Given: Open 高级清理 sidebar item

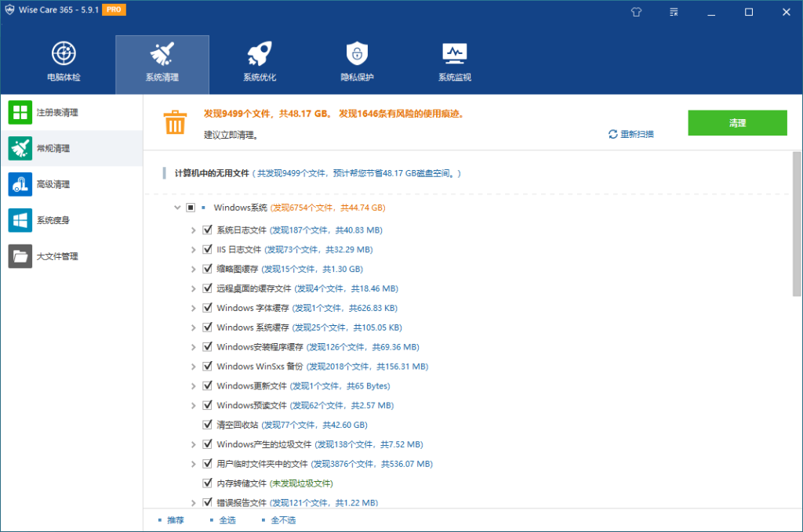Looking at the screenshot, I should pos(53,185).
